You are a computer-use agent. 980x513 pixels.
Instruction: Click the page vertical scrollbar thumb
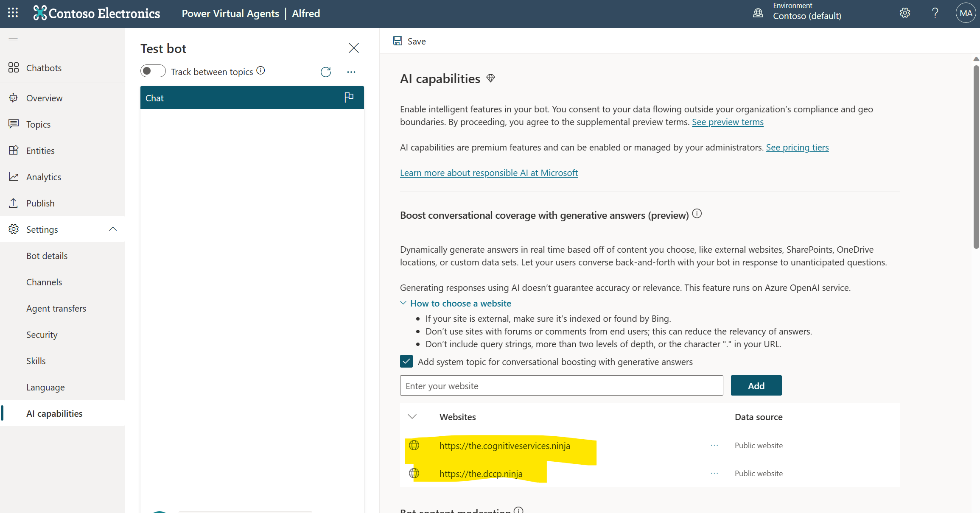(x=976, y=157)
